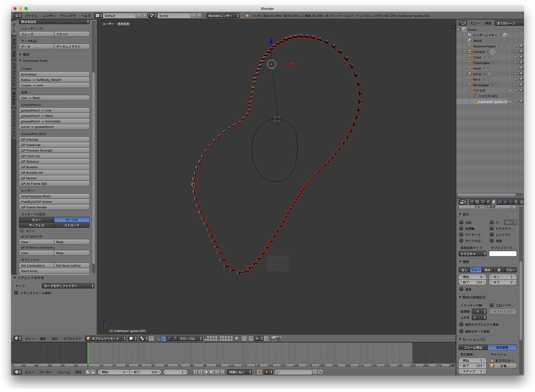Click the Camera object icon in outliner
The width and height of the screenshot is (535, 392).
pyautogui.click(x=470, y=52)
